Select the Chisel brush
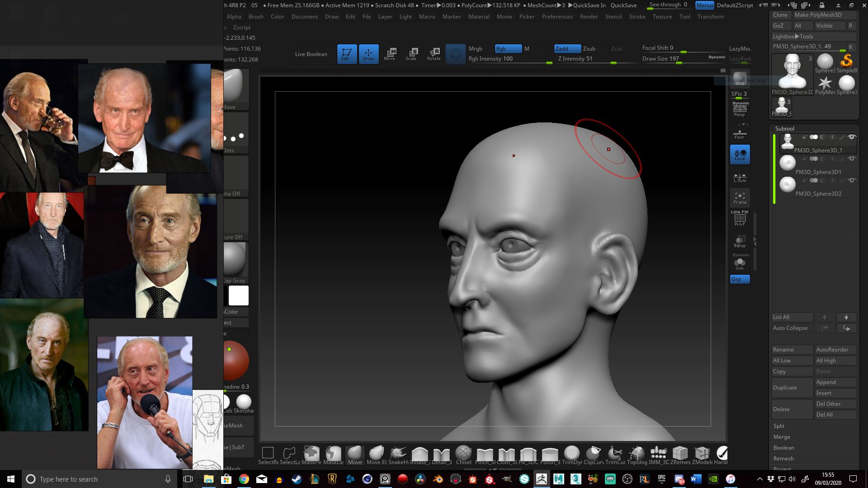Screen dimensions: 868x488 tap(463, 455)
